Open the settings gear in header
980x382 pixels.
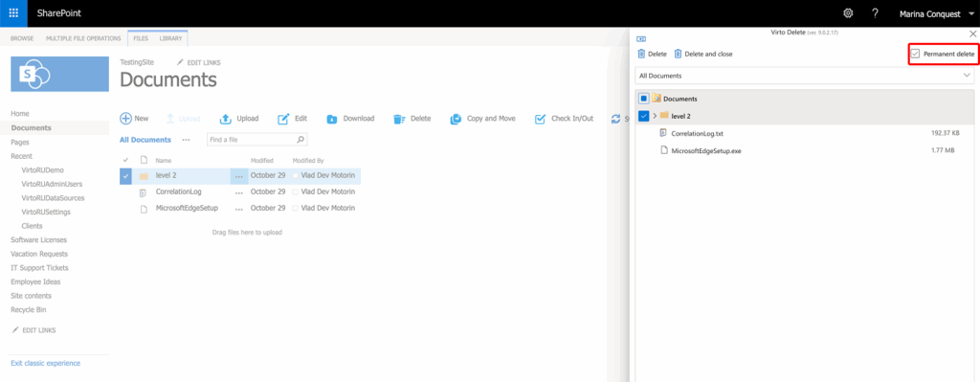pos(848,13)
